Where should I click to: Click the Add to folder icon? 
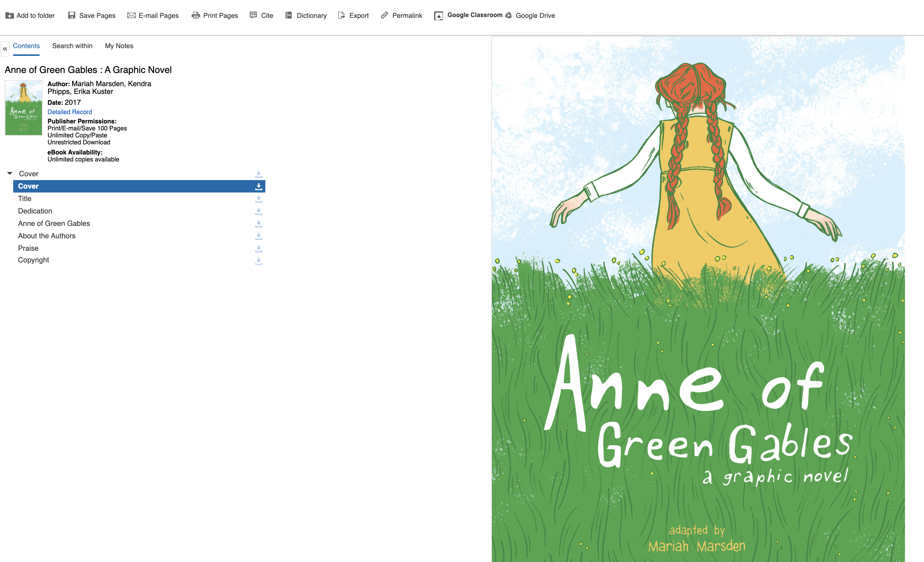(9, 16)
